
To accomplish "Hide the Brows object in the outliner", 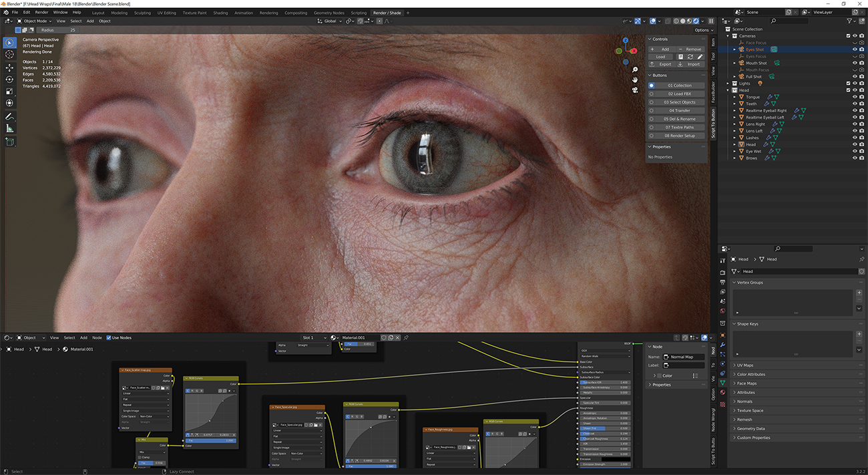I will [855, 158].
